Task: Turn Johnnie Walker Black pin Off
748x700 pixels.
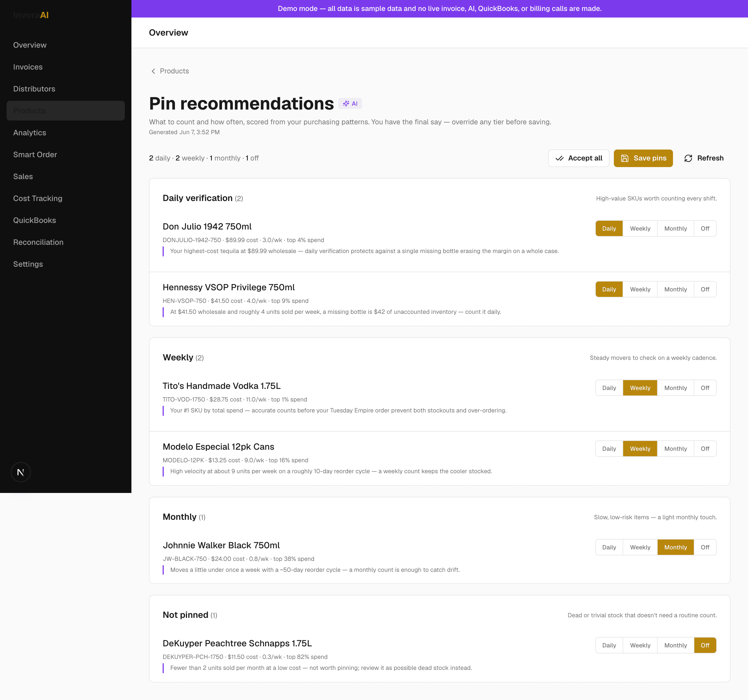Action: tap(705, 547)
